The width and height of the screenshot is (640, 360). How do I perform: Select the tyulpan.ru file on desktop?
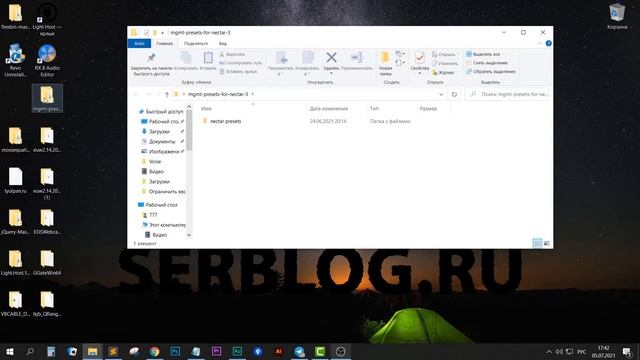(16, 180)
